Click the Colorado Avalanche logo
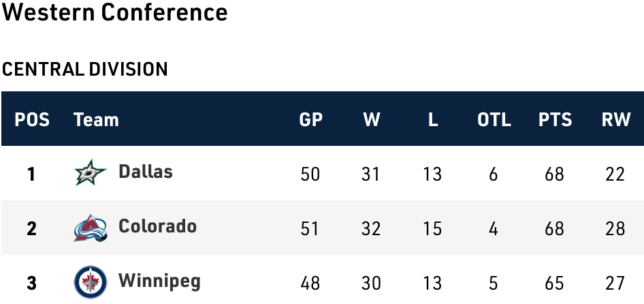This screenshot has width=644, height=304. tap(91, 228)
